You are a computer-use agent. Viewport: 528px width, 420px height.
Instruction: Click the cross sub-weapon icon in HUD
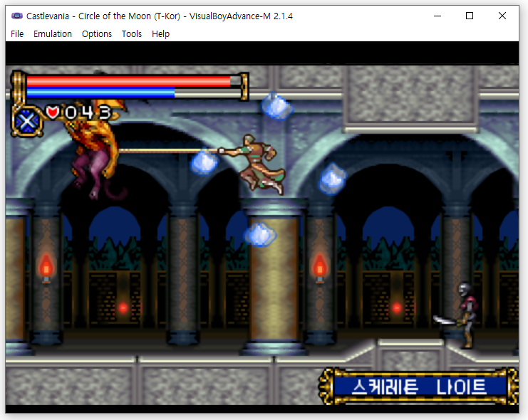point(27,121)
